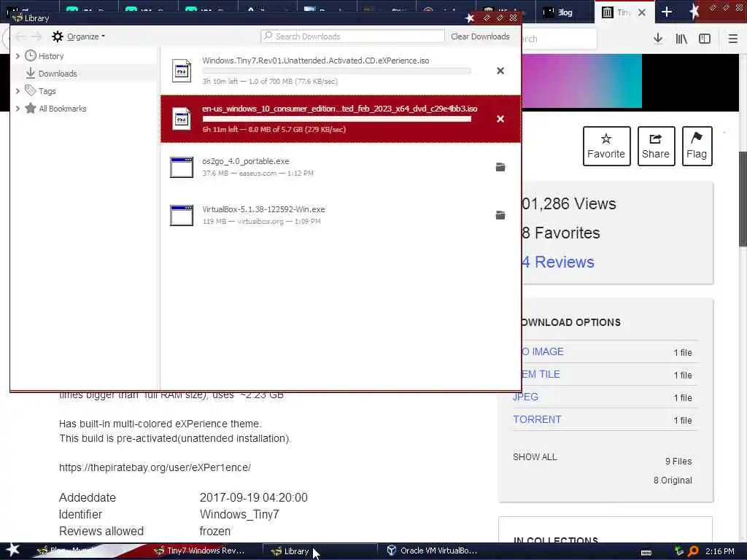Cancel the windows_10_consumer_edition ISO download

click(500, 119)
